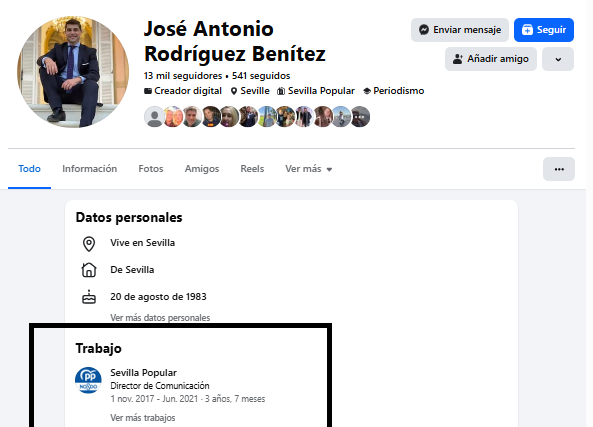Click the 1 nov. 2017 - Jun. 2021 date text

point(188,399)
